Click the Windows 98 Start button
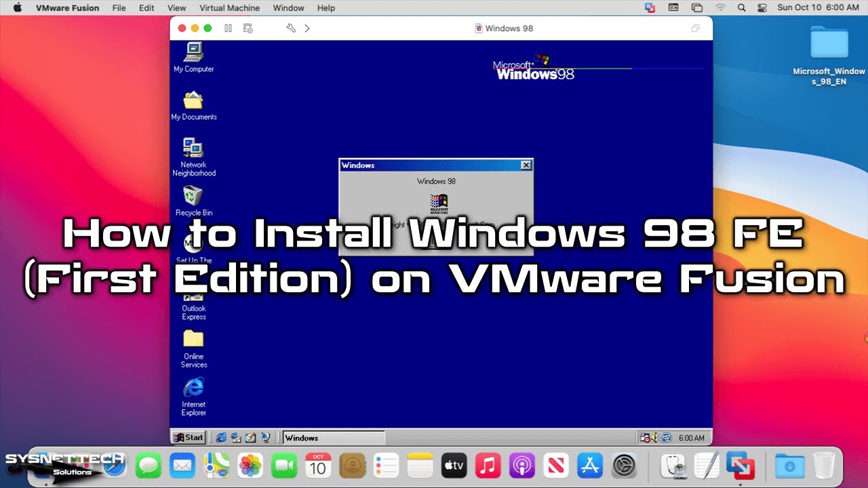This screenshot has width=868, height=488. point(189,438)
